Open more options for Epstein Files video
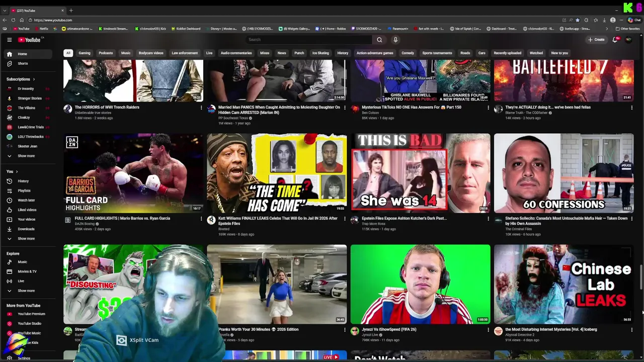644x362 pixels. pos(488,219)
